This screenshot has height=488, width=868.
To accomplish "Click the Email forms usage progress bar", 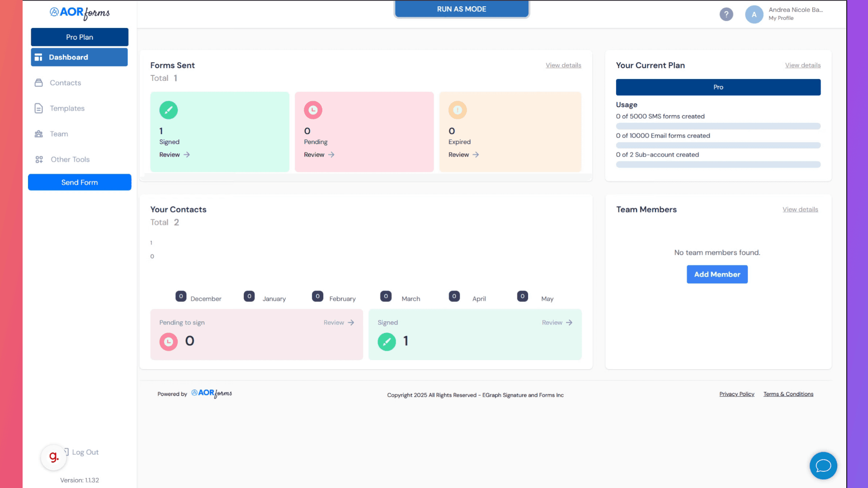I will 718,145.
